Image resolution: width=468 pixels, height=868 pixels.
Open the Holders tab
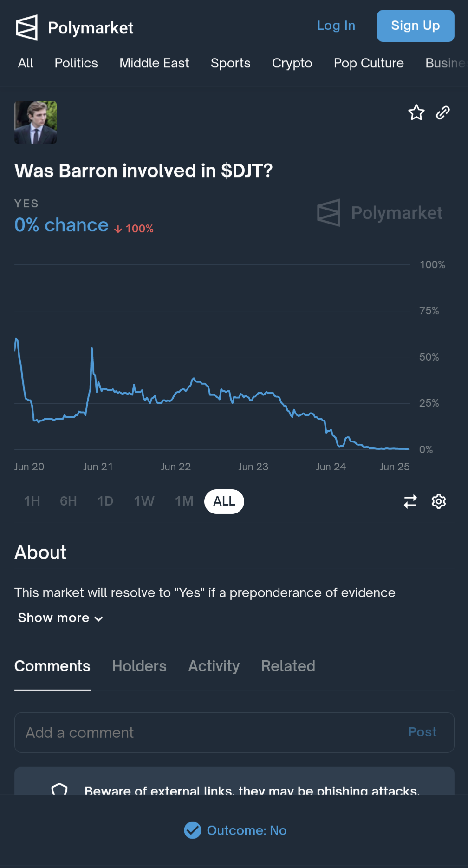pos(139,666)
